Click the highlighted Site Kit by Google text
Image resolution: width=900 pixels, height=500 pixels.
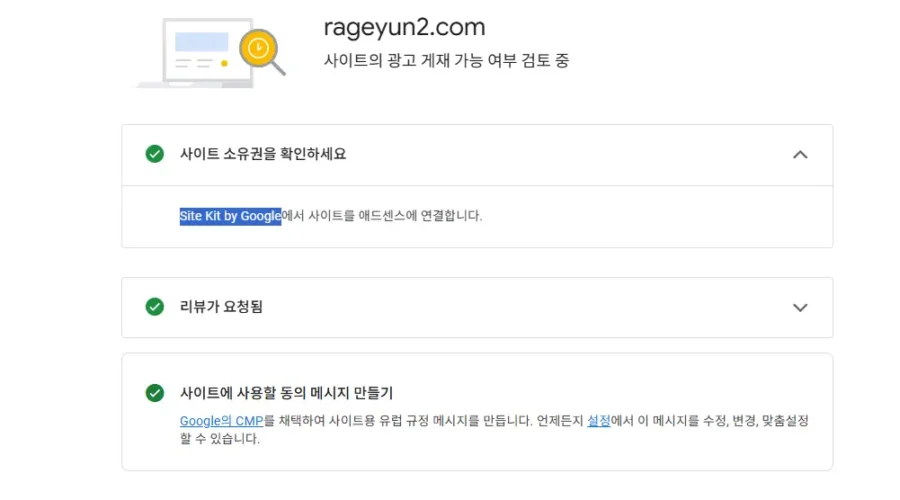(x=230, y=216)
